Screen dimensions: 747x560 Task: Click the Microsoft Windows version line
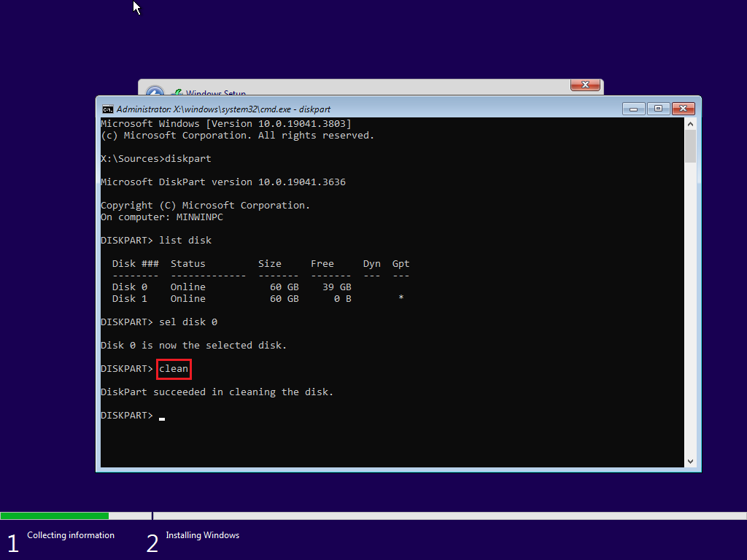pyautogui.click(x=226, y=124)
